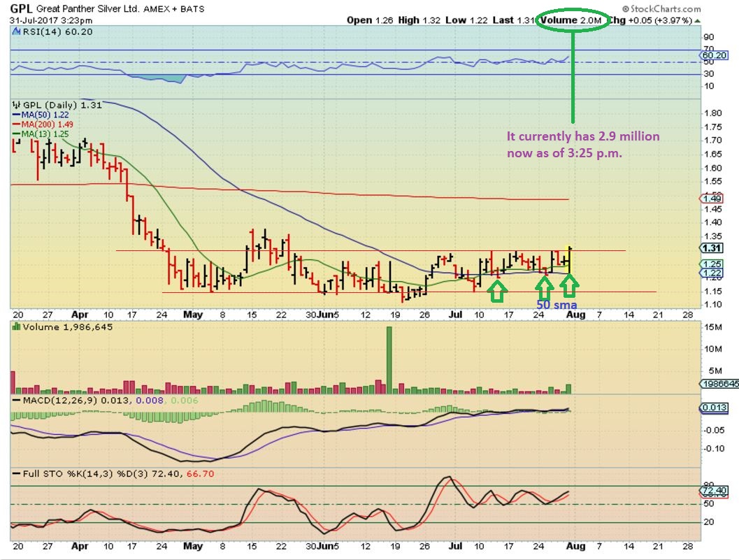
Task: Click the Volume 2.0M header value
Action: click(x=571, y=20)
